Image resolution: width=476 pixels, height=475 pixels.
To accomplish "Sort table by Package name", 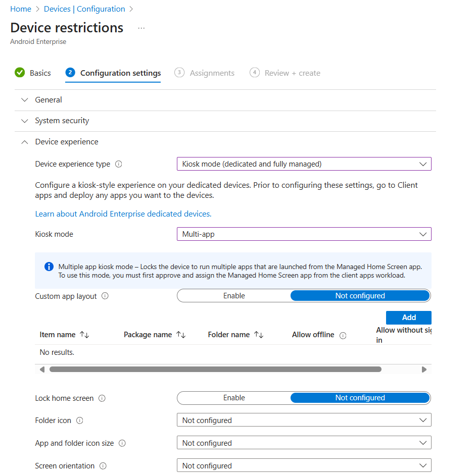I will [x=181, y=335].
